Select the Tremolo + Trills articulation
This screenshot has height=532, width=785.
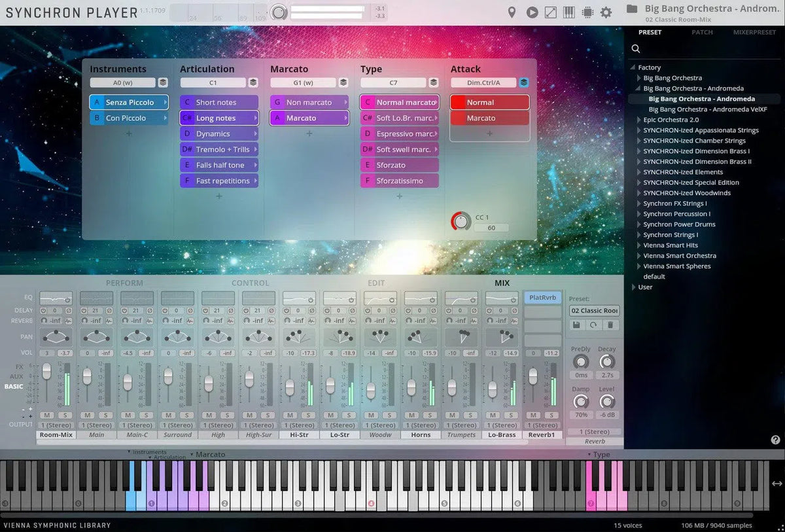(x=219, y=150)
